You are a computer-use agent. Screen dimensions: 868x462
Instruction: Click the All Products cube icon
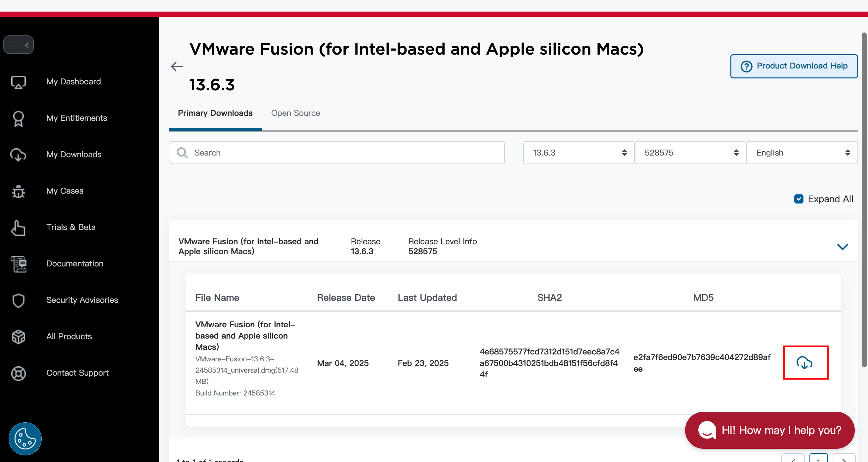[x=18, y=337]
